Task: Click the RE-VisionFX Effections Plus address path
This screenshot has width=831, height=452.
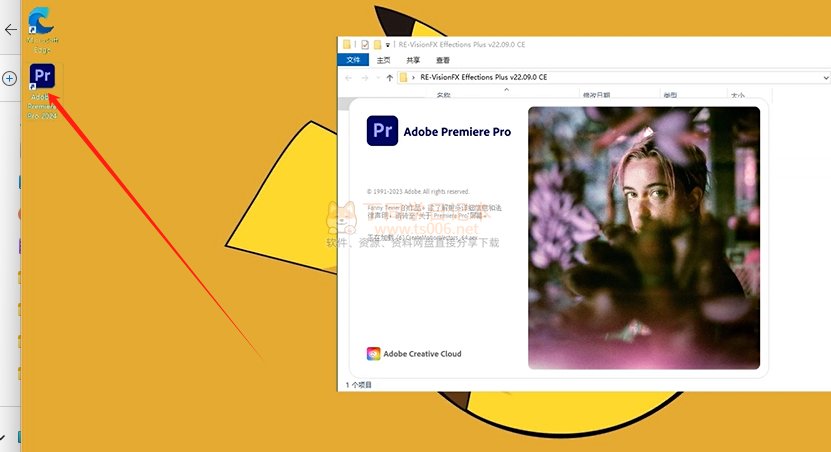Action: pyautogui.click(x=483, y=77)
